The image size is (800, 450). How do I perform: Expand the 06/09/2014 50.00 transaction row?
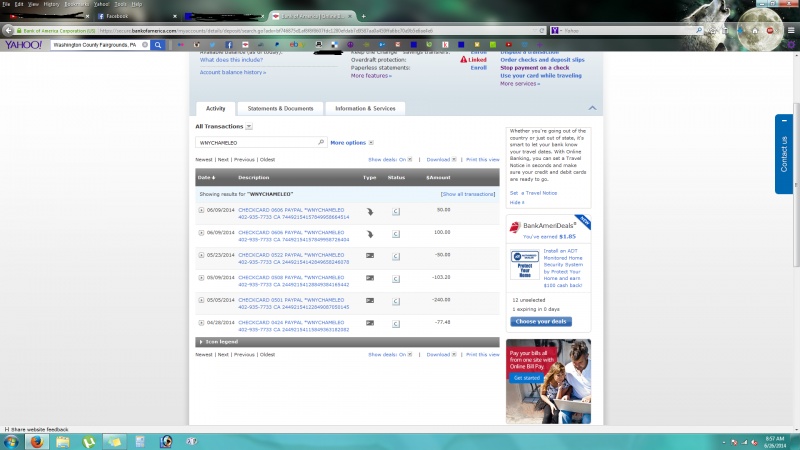(x=201, y=210)
